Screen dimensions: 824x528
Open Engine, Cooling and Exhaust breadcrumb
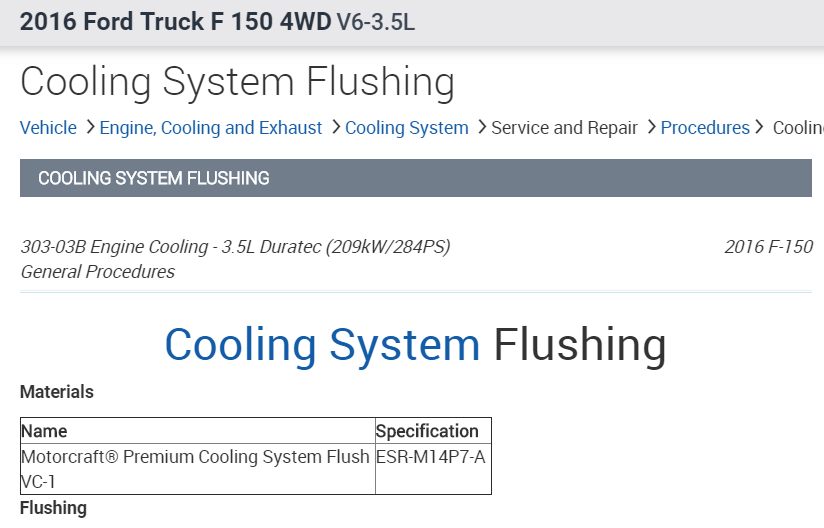pyautogui.click(x=211, y=128)
